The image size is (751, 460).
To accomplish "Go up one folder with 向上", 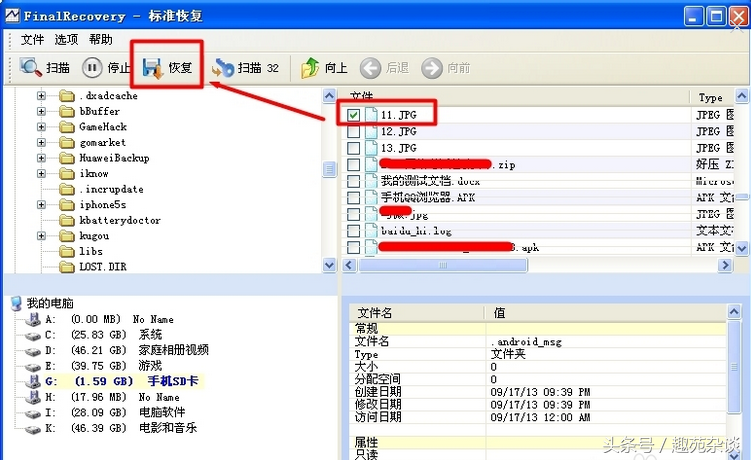I will (324, 68).
